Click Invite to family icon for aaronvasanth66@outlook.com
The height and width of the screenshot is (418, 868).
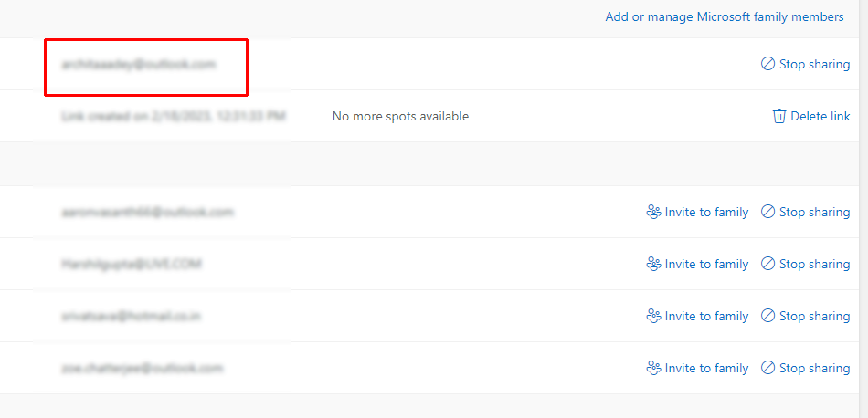653,212
